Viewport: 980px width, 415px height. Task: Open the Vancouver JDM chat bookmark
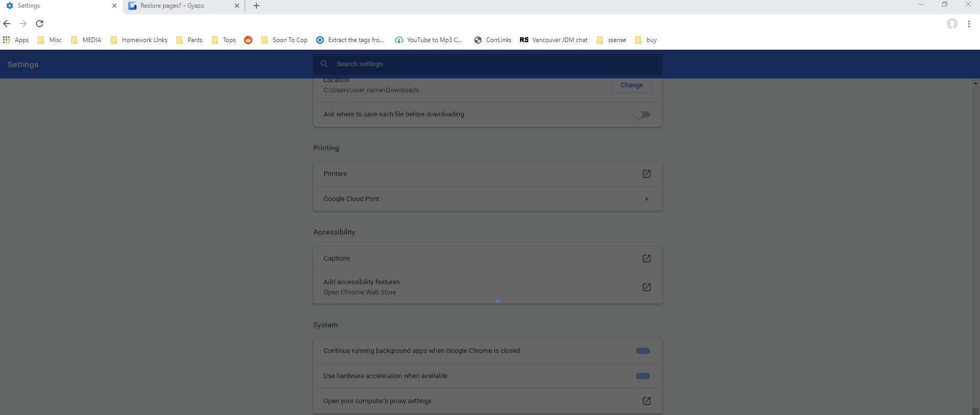554,40
